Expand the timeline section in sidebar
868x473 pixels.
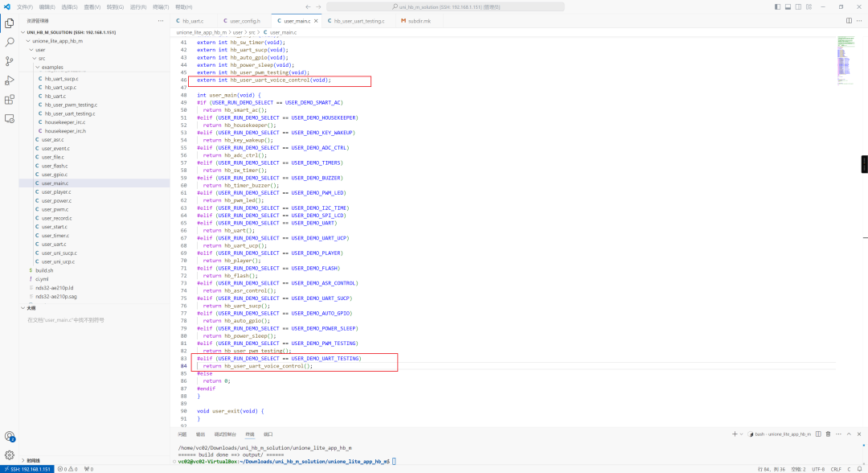pyautogui.click(x=32, y=461)
